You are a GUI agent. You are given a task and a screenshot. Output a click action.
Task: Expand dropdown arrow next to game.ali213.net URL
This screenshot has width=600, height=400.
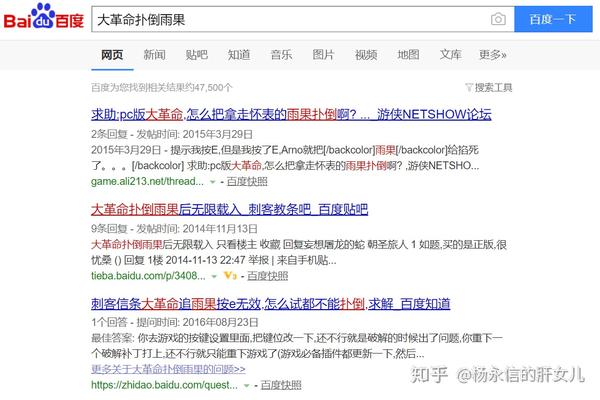point(213,182)
